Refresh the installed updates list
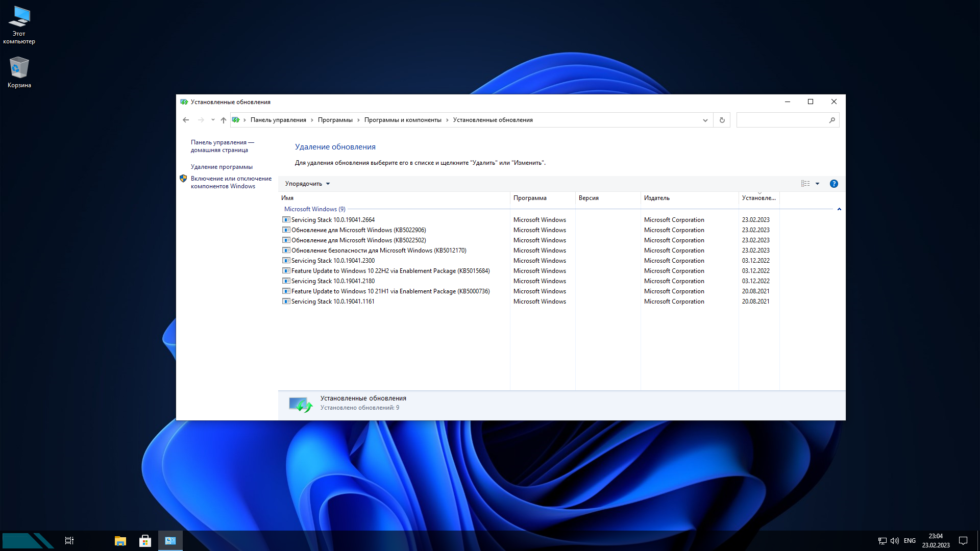The width and height of the screenshot is (980, 551). pos(722,120)
